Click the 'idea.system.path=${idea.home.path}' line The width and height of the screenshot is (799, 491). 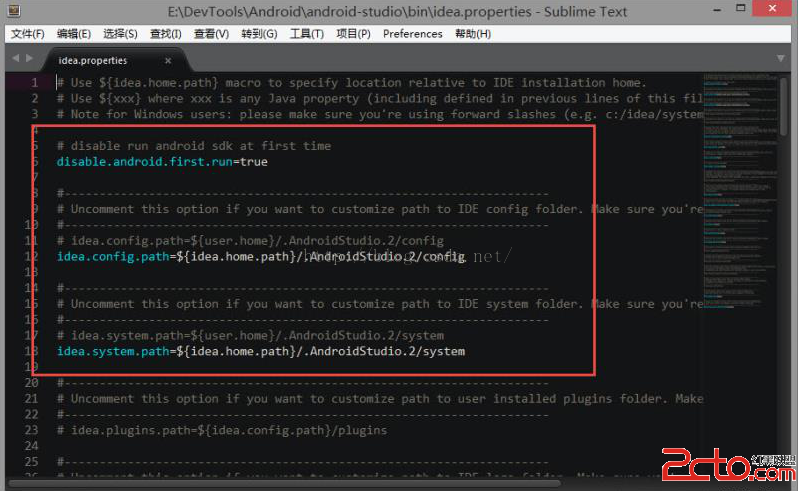tap(261, 351)
